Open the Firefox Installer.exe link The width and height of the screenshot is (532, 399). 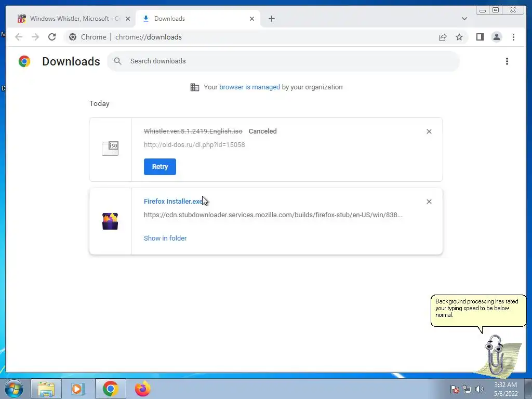point(173,202)
